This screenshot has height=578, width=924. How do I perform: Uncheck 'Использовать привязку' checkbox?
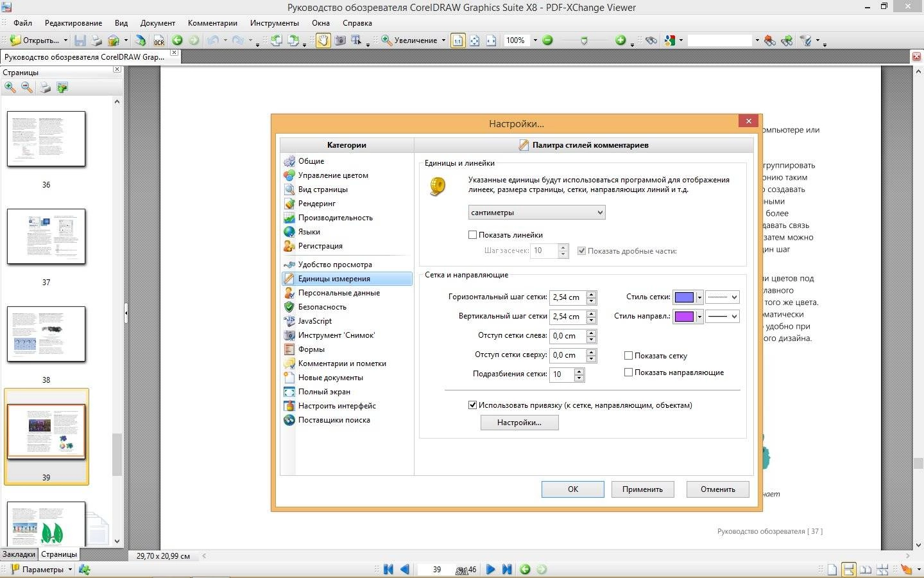click(x=473, y=405)
